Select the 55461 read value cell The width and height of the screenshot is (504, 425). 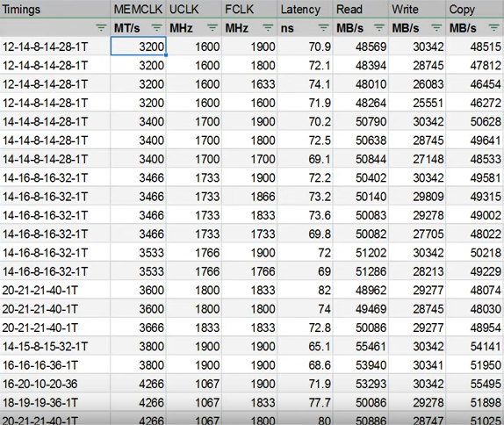pyautogui.click(x=361, y=346)
